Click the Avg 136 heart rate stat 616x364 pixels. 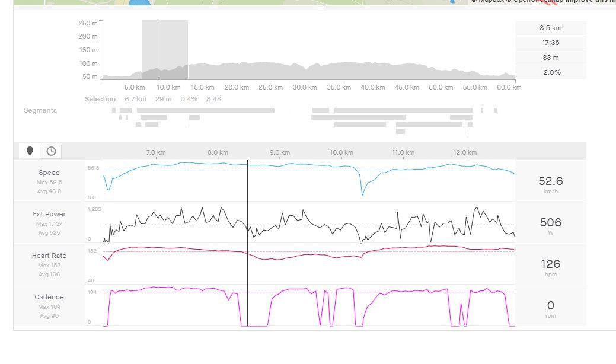click(49, 274)
